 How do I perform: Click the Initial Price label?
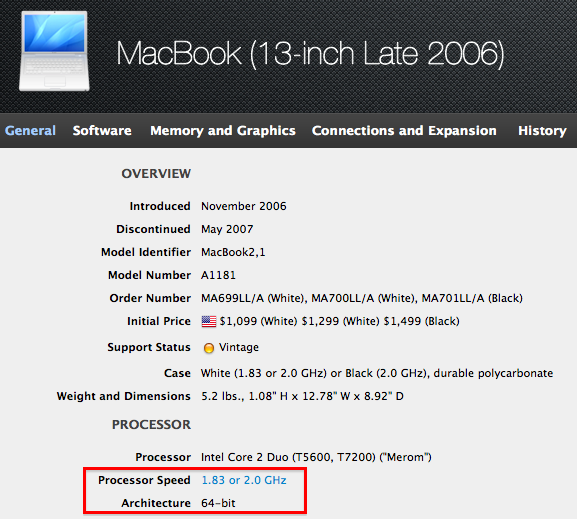(x=159, y=321)
